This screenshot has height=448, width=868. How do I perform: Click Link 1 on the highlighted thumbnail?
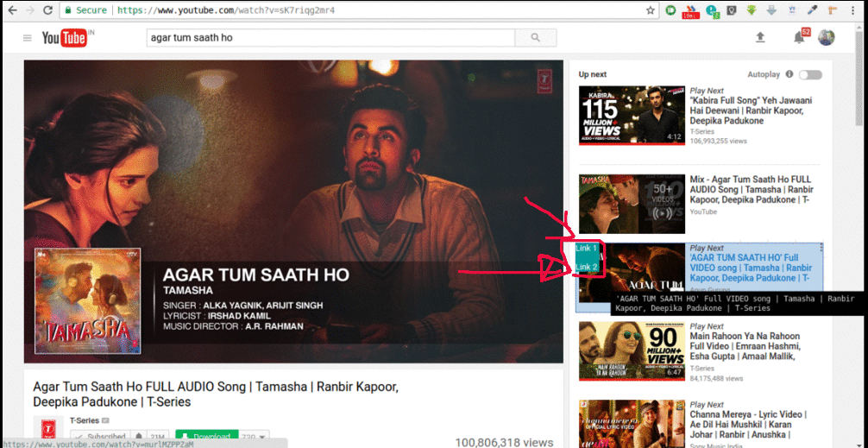coord(586,248)
